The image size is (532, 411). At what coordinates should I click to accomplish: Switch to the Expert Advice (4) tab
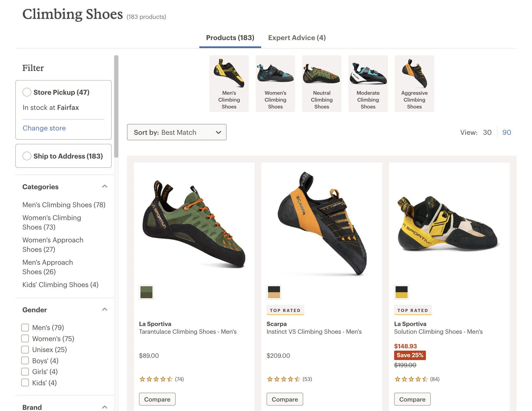(297, 38)
